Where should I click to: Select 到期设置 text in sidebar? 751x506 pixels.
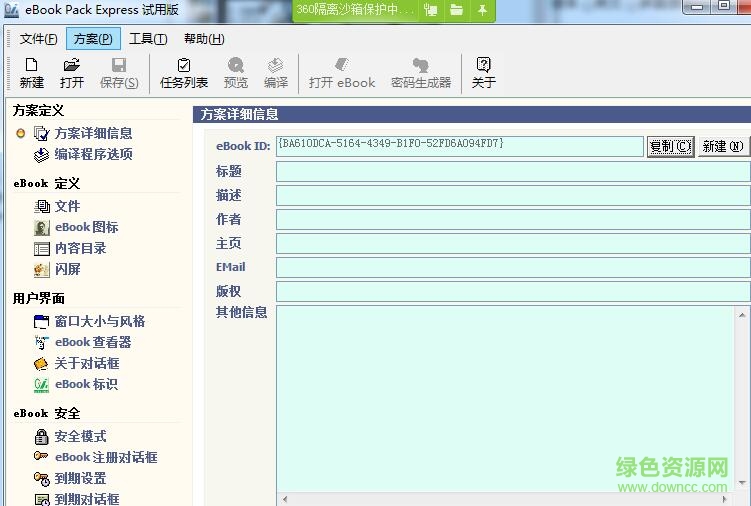click(80, 478)
